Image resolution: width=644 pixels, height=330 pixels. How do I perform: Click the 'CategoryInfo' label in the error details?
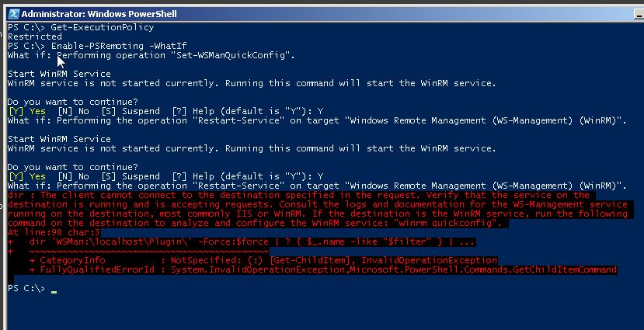point(72,260)
